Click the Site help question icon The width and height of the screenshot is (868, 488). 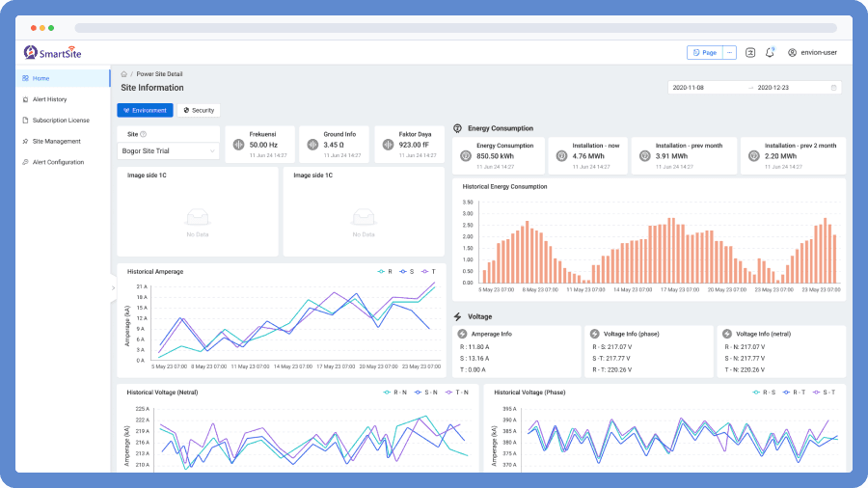(144, 134)
